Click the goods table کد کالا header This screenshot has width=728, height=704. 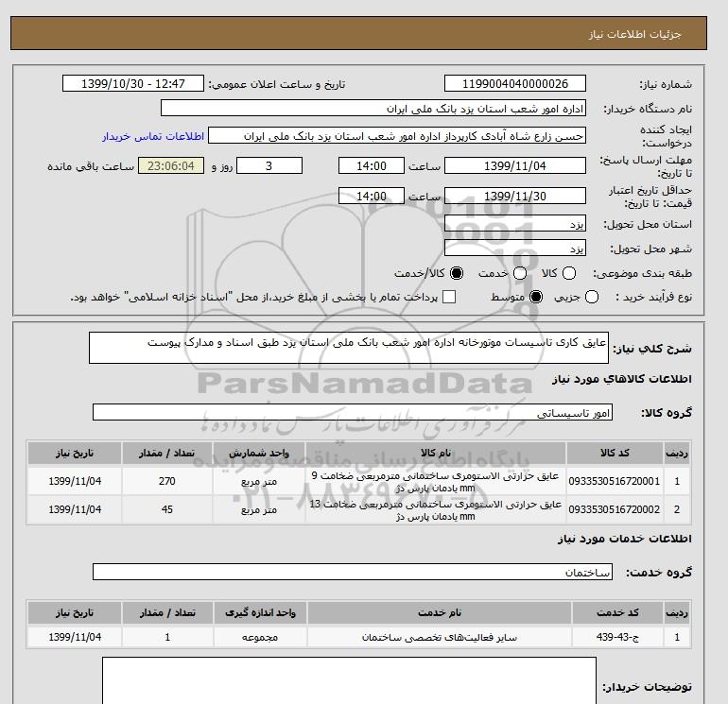click(615, 453)
